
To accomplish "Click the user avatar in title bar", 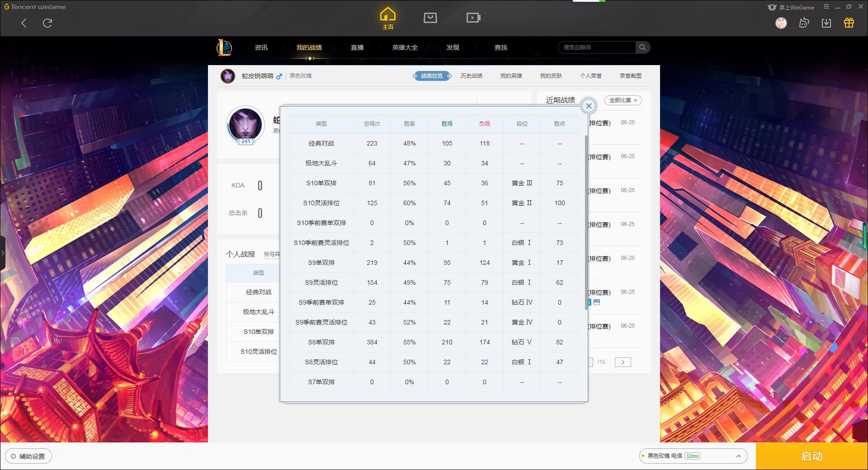I will [x=781, y=23].
